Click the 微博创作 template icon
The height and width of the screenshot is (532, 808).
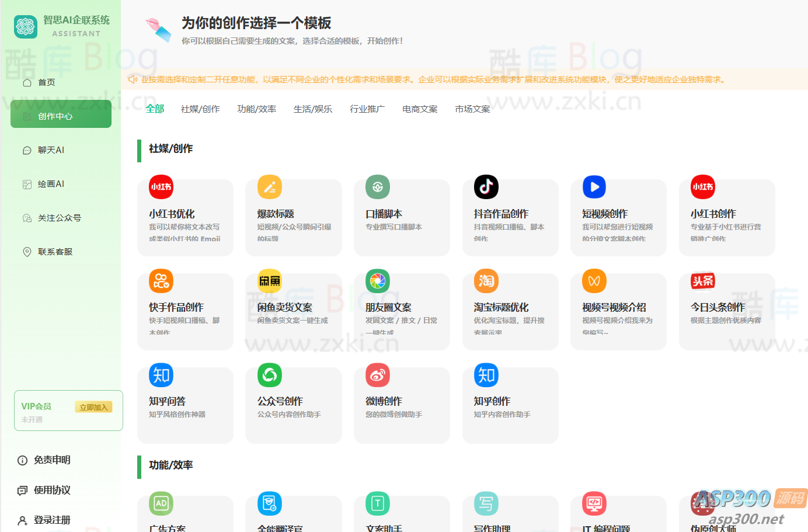[377, 375]
